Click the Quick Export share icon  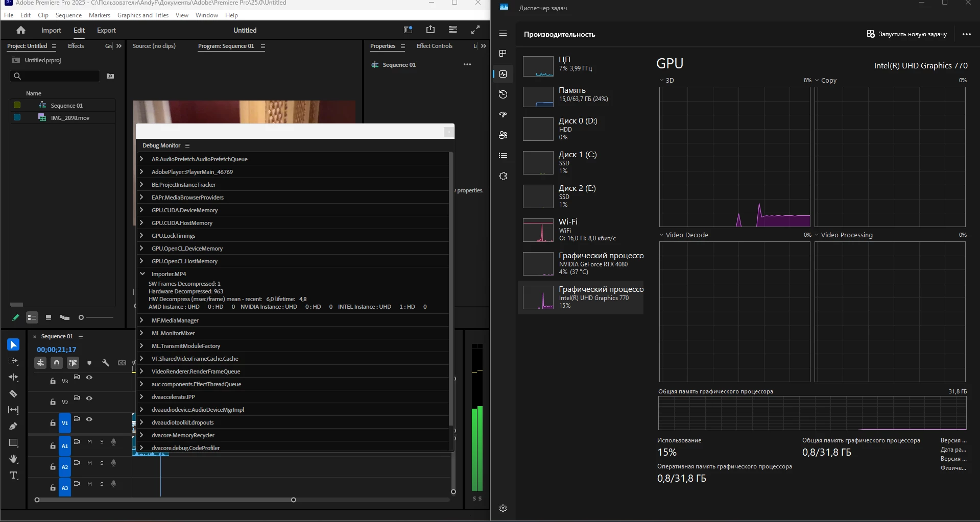pyautogui.click(x=431, y=30)
